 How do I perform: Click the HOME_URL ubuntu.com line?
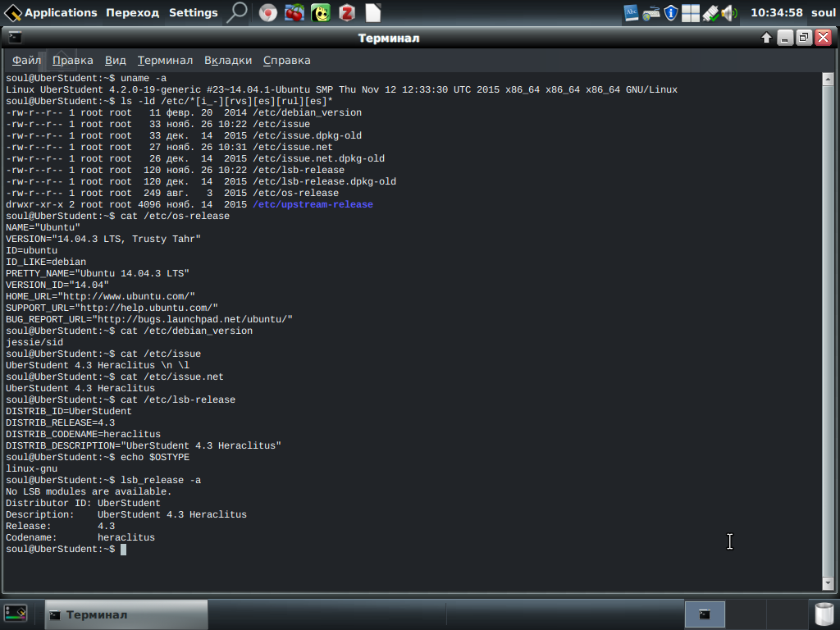100,296
